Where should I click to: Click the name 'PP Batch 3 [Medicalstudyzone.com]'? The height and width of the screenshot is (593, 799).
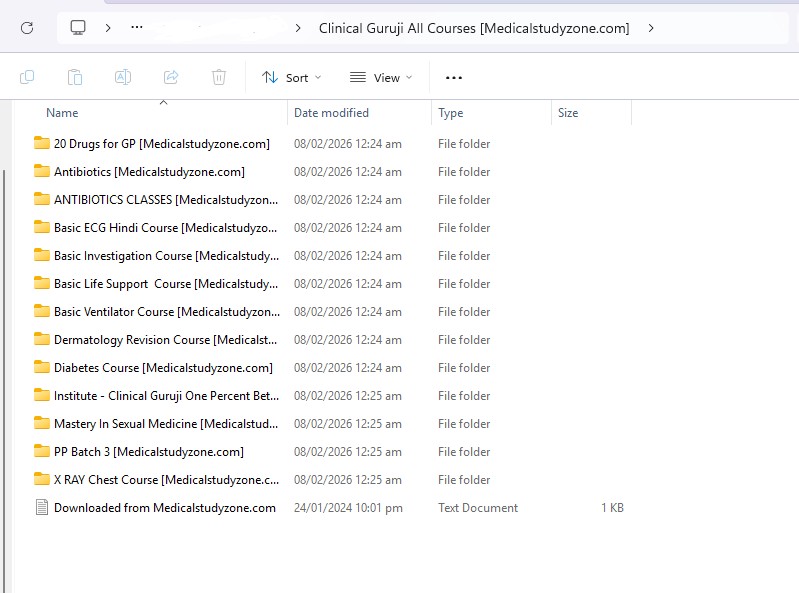[149, 452]
